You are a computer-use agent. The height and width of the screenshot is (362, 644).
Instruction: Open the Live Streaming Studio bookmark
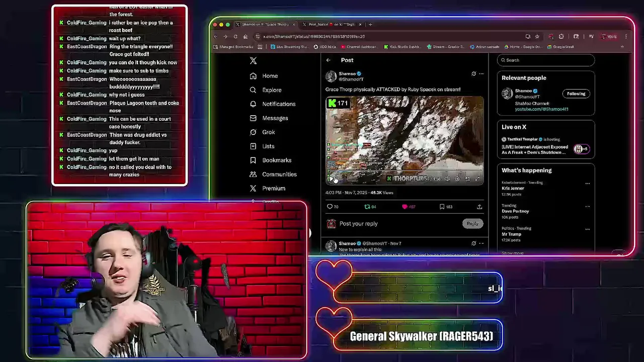(x=290, y=47)
